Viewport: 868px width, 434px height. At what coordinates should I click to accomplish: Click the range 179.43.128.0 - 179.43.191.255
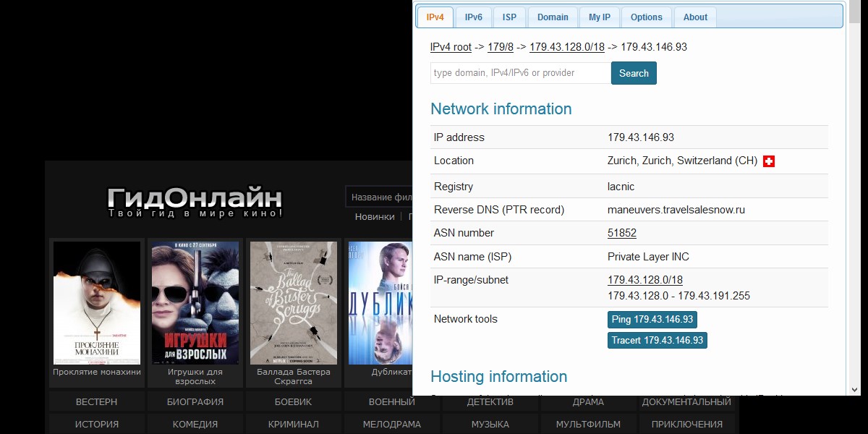pos(678,296)
